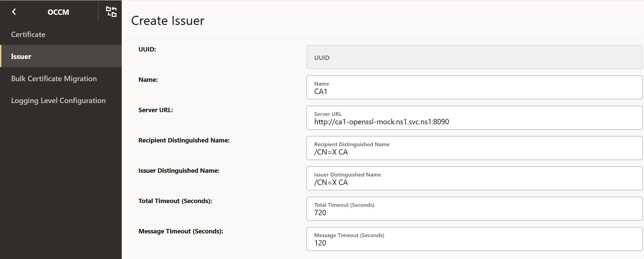This screenshot has width=644, height=259.
Task: Click the disabled UUID field
Action: [474, 57]
